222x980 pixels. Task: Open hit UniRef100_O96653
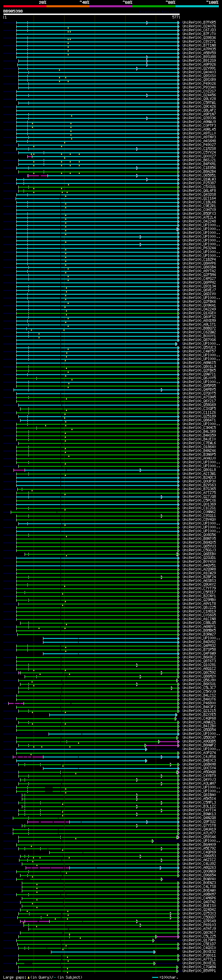pyautogui.click(x=199, y=856)
